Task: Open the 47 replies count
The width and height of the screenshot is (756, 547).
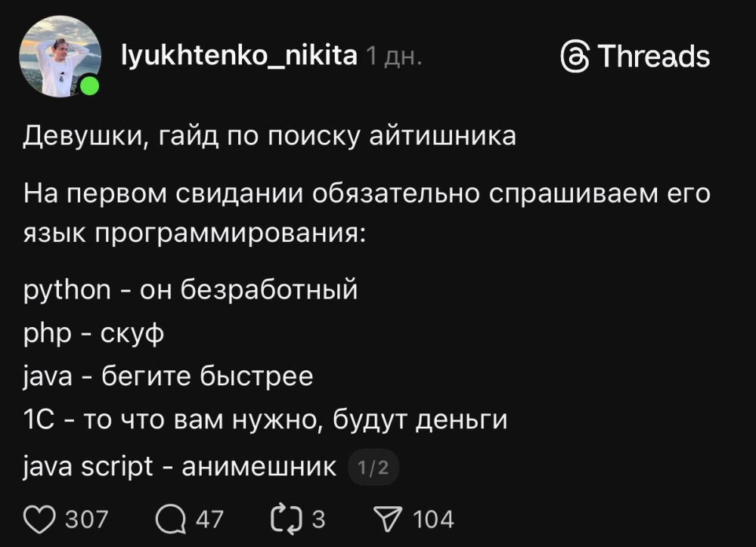Action: click(210, 520)
